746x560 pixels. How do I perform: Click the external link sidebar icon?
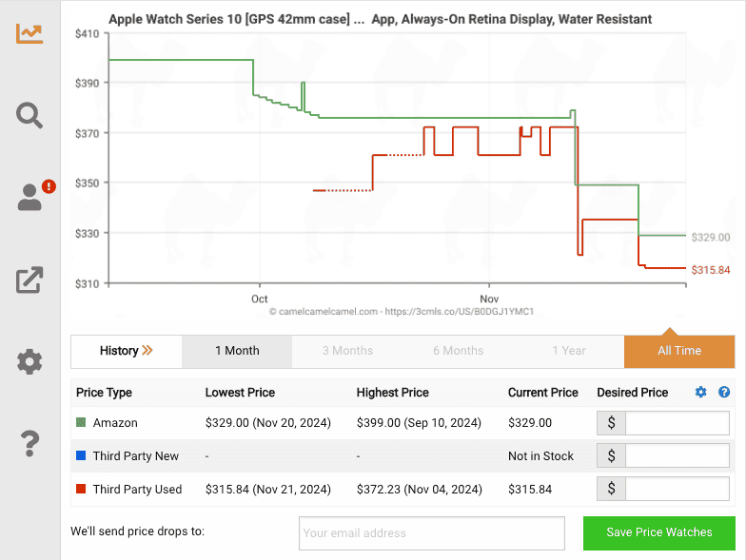[x=29, y=280]
